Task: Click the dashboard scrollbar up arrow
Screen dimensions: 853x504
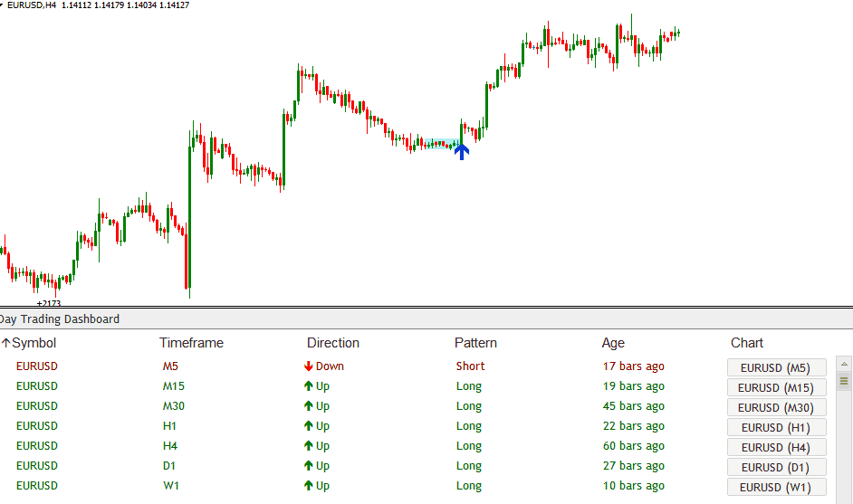Action: [x=844, y=364]
